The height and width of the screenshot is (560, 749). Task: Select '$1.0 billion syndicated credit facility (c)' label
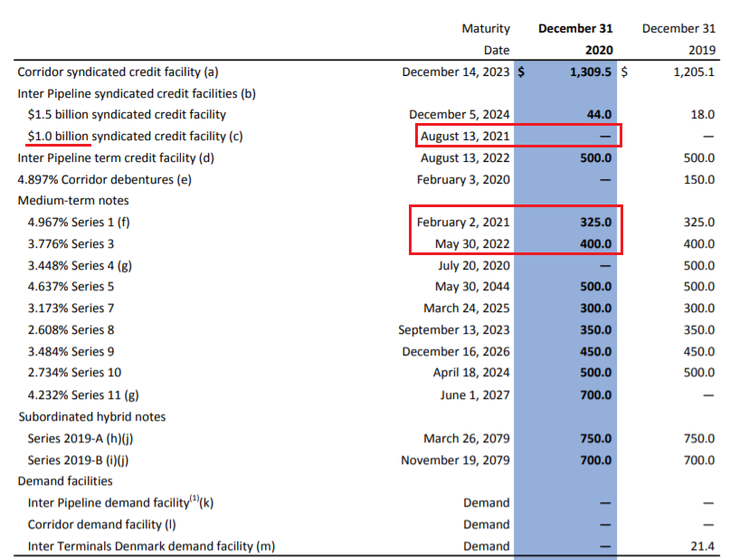point(135,137)
